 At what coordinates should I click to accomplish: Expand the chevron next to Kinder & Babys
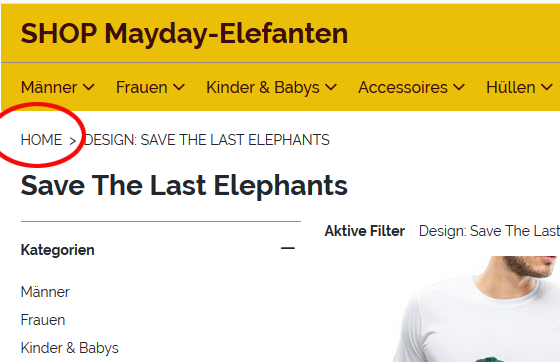tap(331, 87)
